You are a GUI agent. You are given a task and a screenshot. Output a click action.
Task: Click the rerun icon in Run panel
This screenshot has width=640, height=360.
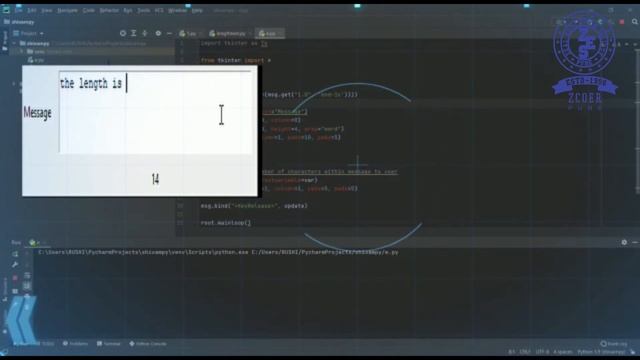15,254
